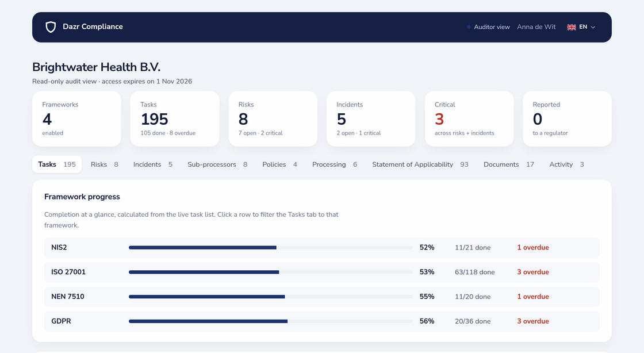This screenshot has height=353, width=644.
Task: Click '3 overdue' in the ISO 27001 row
Action: click(x=533, y=272)
